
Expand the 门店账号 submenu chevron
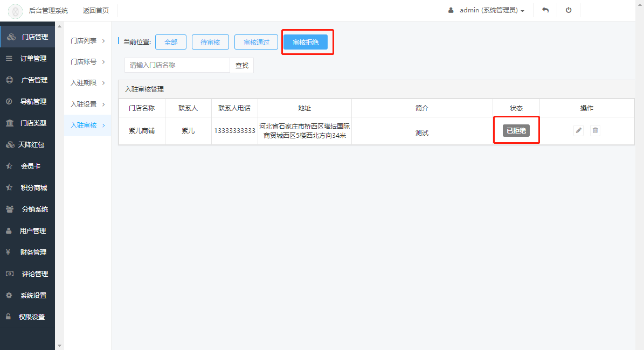(x=103, y=62)
